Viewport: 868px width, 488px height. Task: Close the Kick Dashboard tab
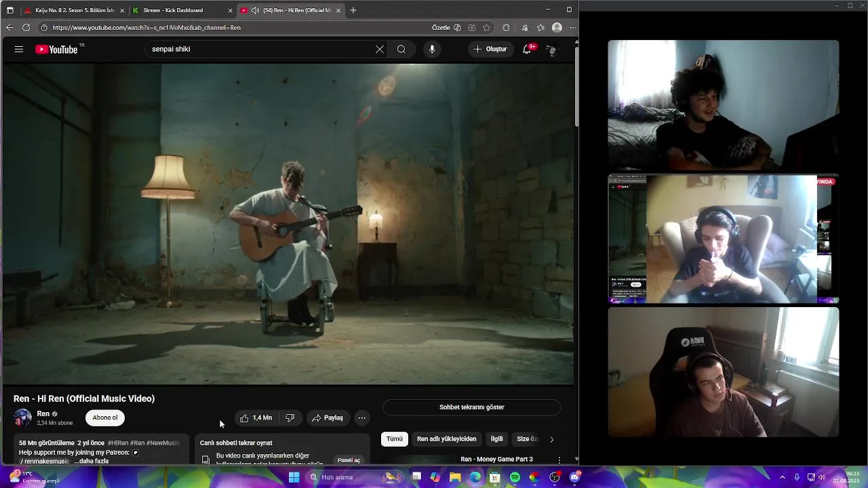pos(230,10)
